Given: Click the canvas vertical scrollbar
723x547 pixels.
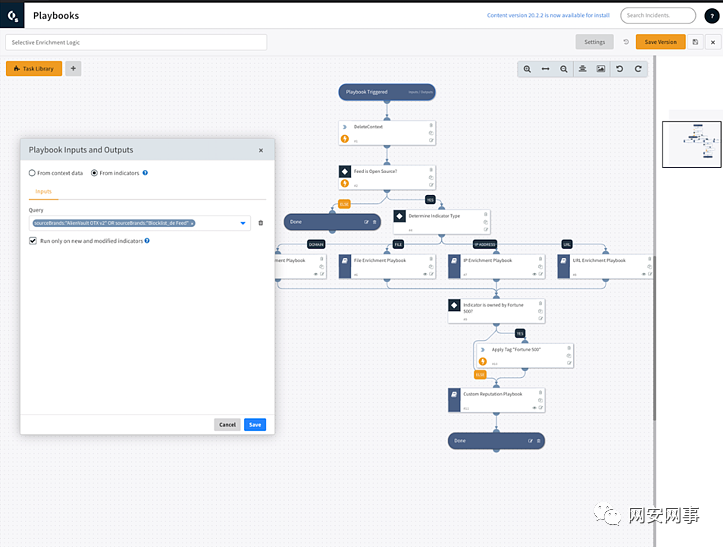Looking at the screenshot, I should (654, 338).
